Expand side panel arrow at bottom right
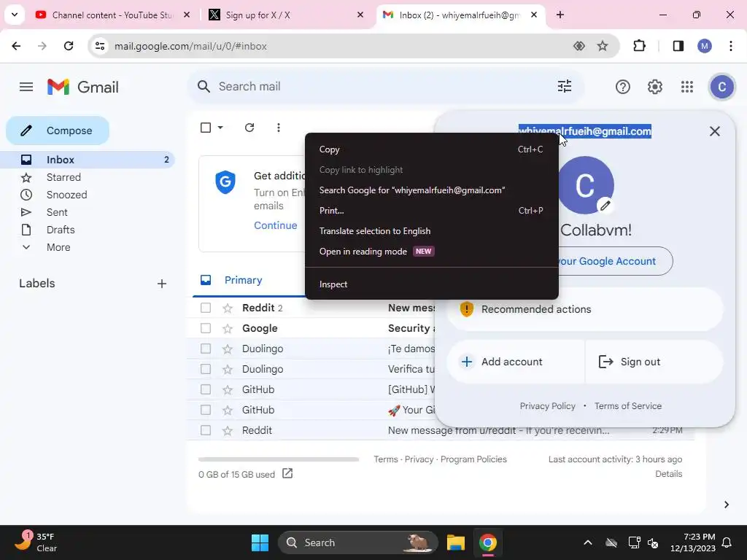This screenshot has width=747, height=560. (726, 505)
